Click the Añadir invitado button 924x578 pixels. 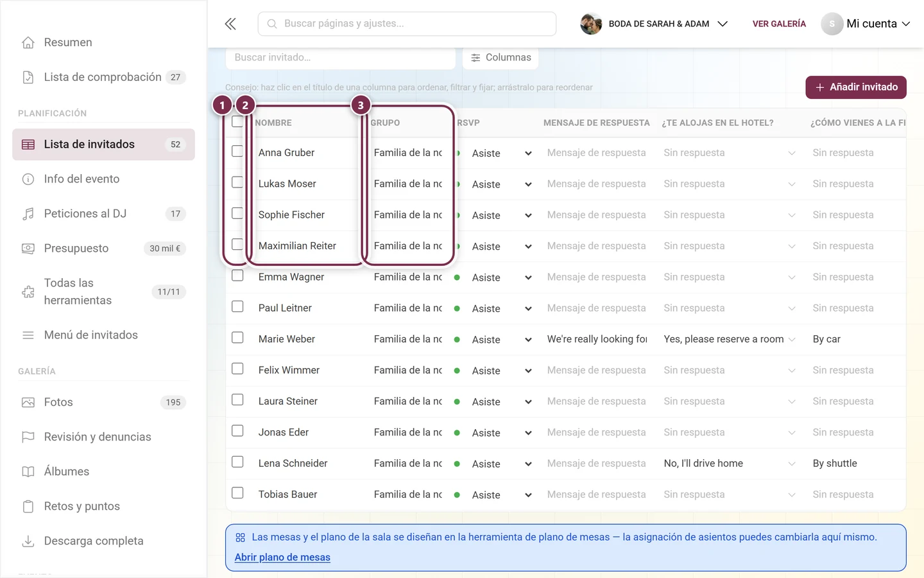tap(856, 87)
